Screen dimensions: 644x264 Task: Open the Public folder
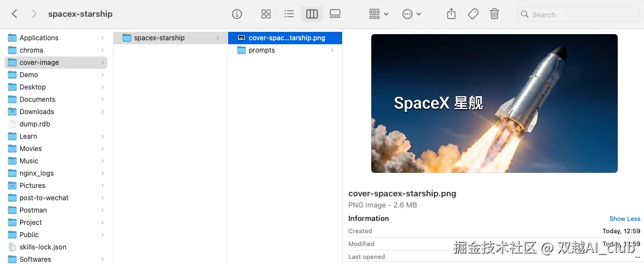point(56,235)
